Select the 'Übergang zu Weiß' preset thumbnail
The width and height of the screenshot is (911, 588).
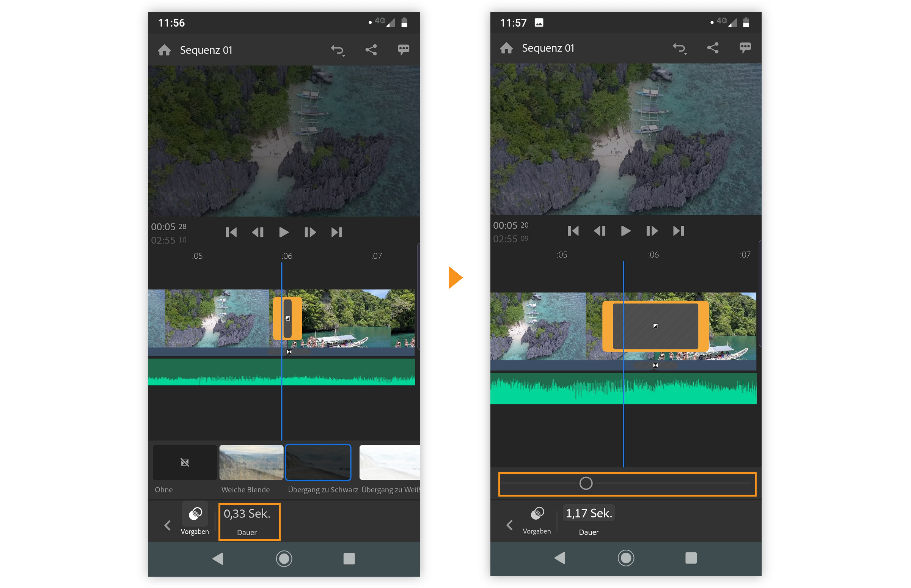(x=389, y=462)
